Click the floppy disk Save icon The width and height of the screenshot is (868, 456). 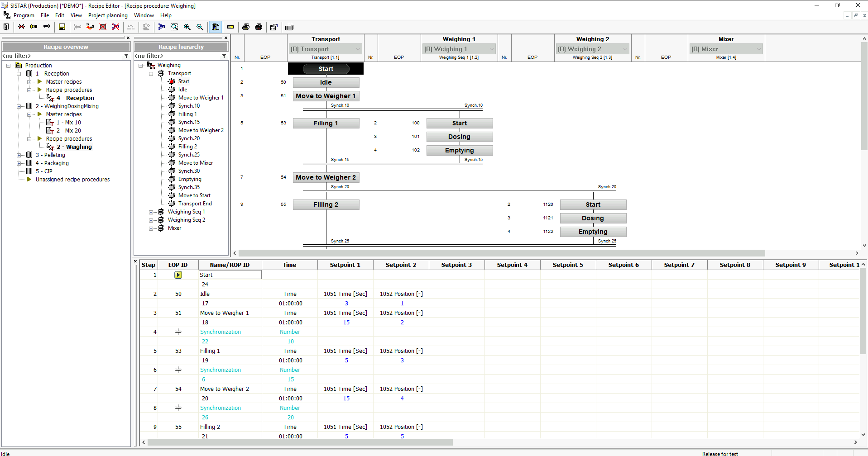click(62, 27)
